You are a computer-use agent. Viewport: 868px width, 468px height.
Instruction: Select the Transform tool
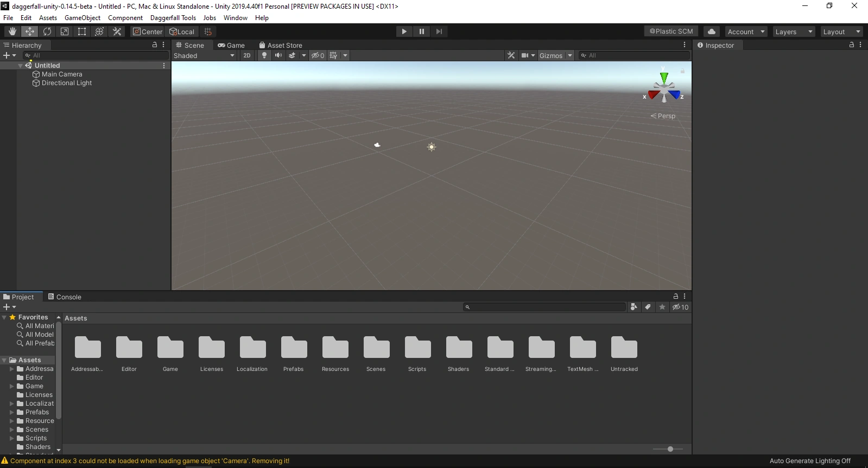(99, 31)
